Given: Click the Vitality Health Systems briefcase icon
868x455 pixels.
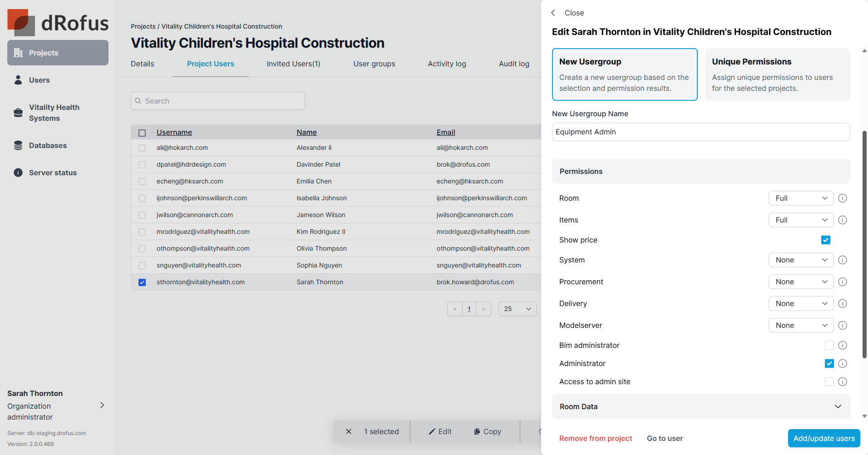Looking at the screenshot, I should pos(18,113).
